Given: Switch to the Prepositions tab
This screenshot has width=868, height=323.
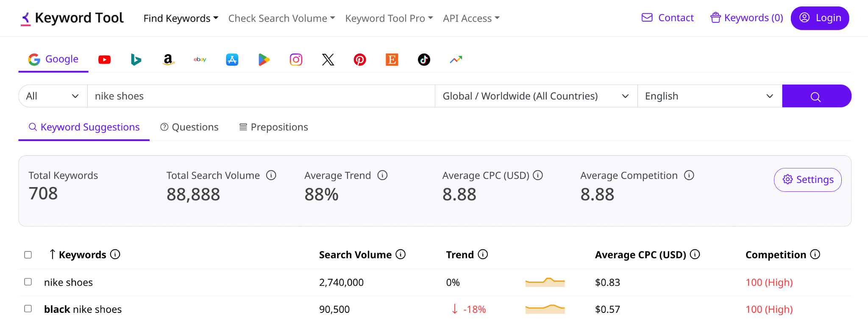Looking at the screenshot, I should 274,127.
